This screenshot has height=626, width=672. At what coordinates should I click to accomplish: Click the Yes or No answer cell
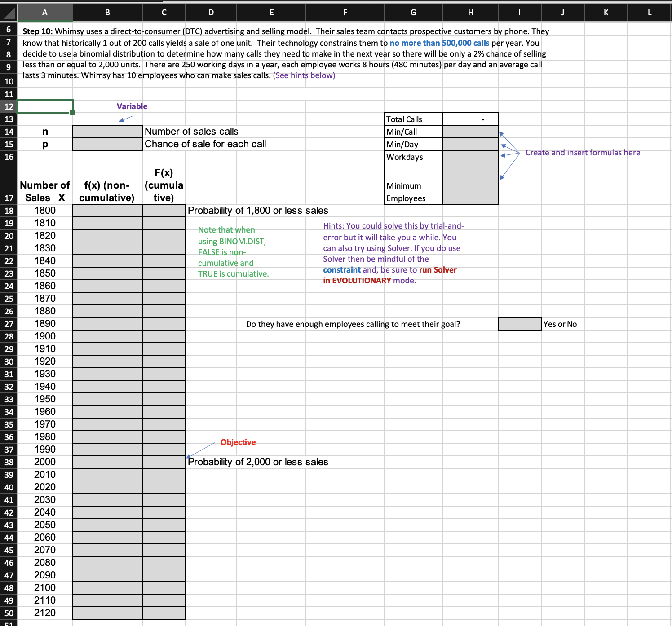coord(519,324)
